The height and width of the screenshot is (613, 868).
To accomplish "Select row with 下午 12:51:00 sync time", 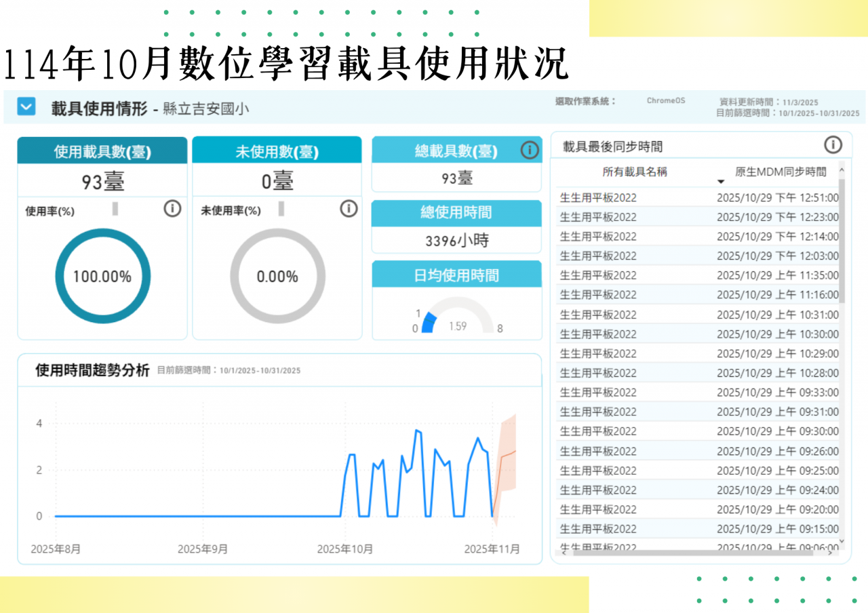I will tap(697, 198).
